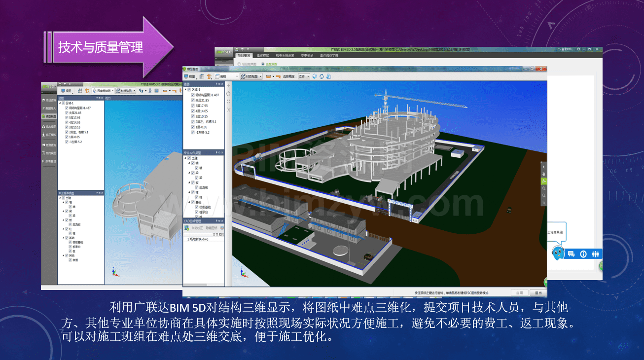Click the blue mascot assistant icon
This screenshot has width=644, height=360.
[x=558, y=253]
